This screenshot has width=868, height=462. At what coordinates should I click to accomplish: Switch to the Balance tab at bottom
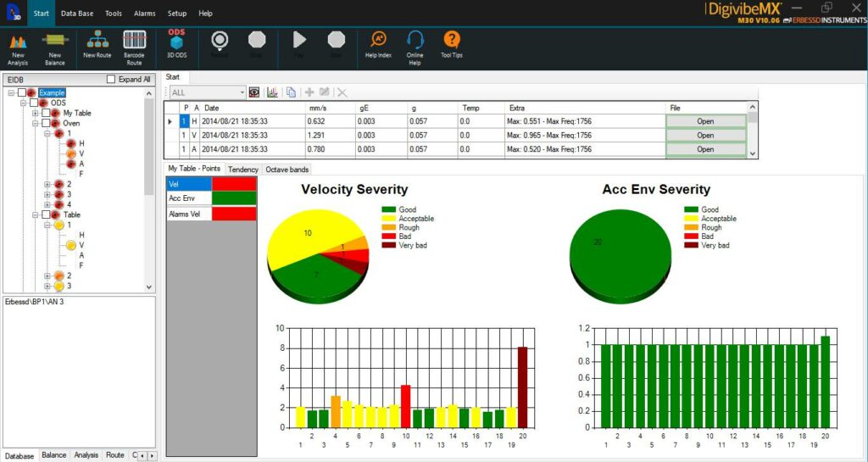[54, 455]
